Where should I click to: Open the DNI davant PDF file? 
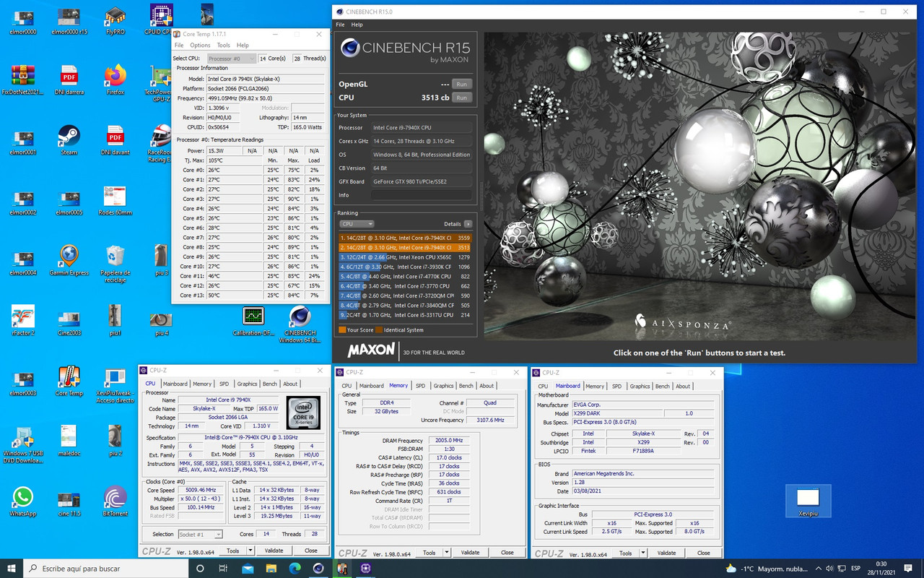tap(115, 140)
